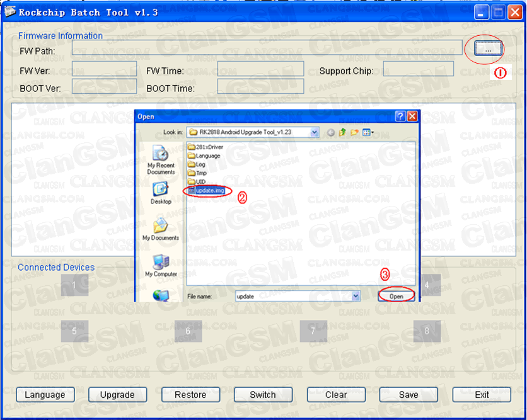
Task: Maximize the Rockchip Batch Tool window
Action: (x=499, y=13)
